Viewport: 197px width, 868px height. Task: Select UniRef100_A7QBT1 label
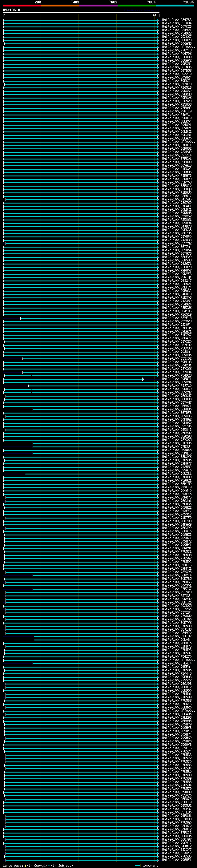[177, 145]
